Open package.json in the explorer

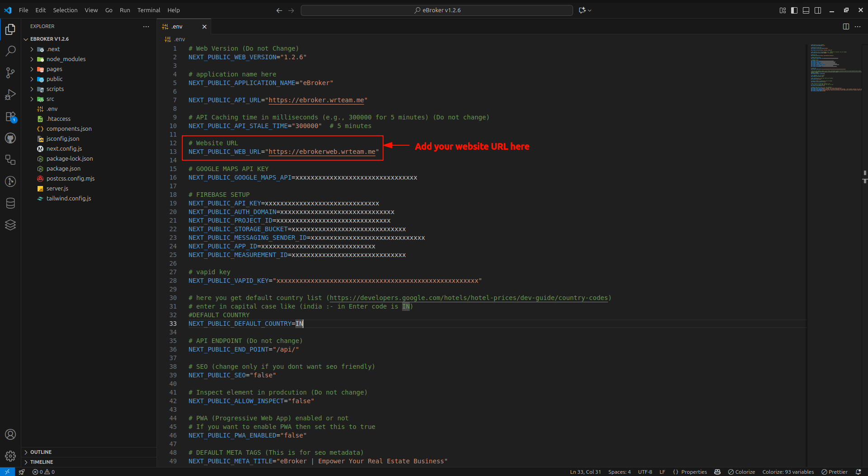coord(63,169)
